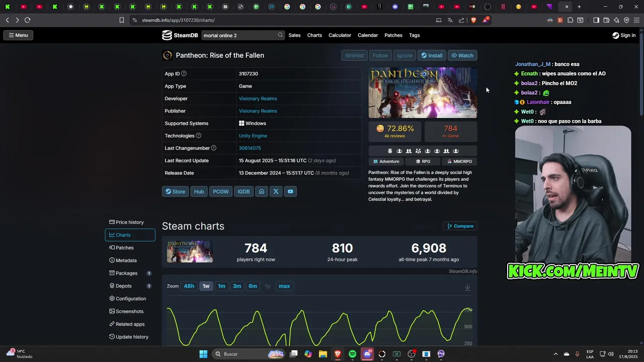Open the Patches top navigation item
Screen dimensions: 644x362
point(393,35)
